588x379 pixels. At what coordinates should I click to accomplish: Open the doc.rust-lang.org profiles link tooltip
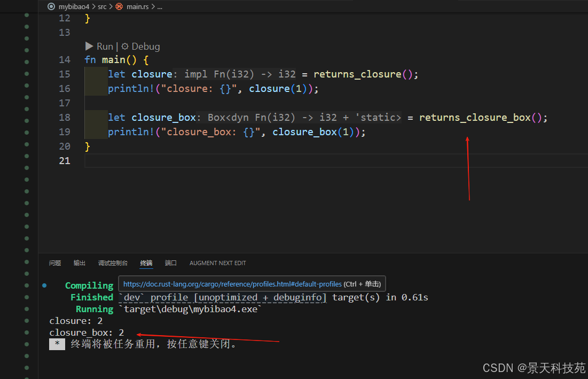(232, 284)
